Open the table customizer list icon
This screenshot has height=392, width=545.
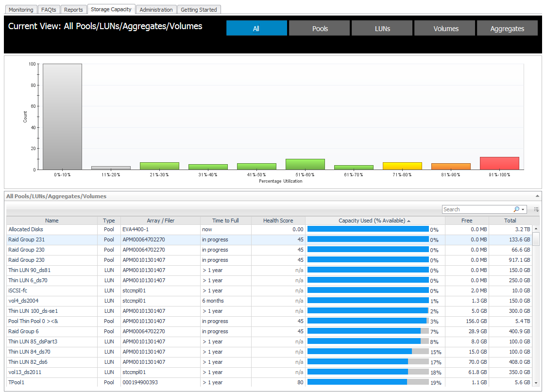tap(536, 209)
